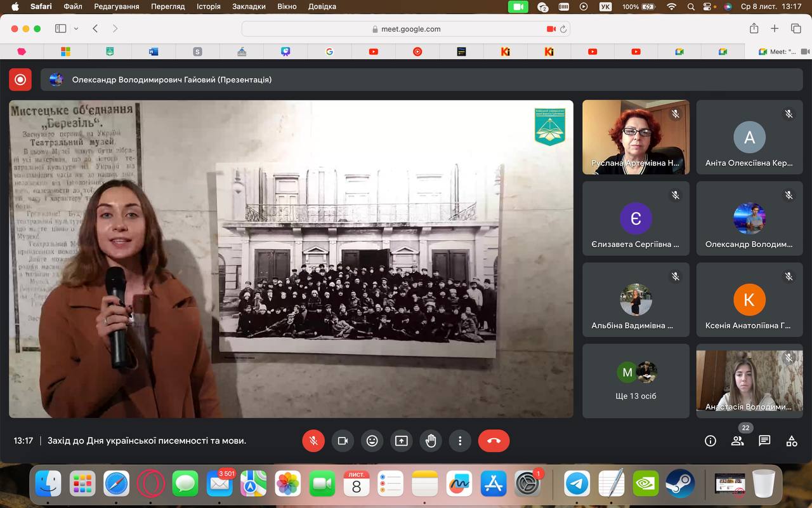Open the in-call chat panel
This screenshot has height=508, width=812.
click(x=764, y=441)
